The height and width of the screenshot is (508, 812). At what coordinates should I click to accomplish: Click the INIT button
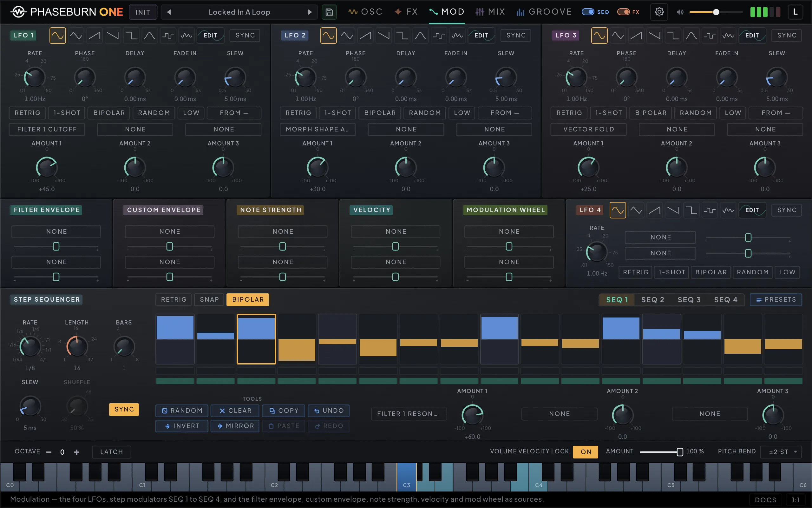click(x=143, y=12)
